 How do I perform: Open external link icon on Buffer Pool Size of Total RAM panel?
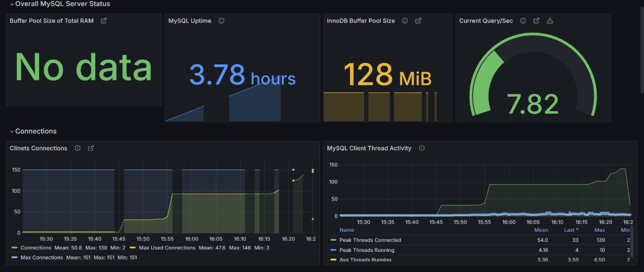click(104, 21)
